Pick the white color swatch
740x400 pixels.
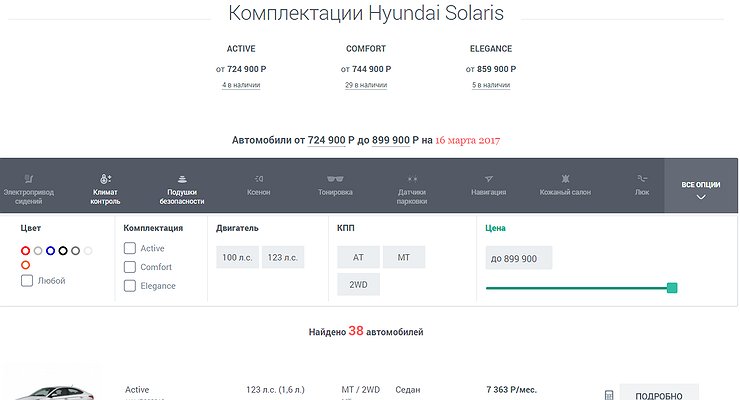coord(88,250)
